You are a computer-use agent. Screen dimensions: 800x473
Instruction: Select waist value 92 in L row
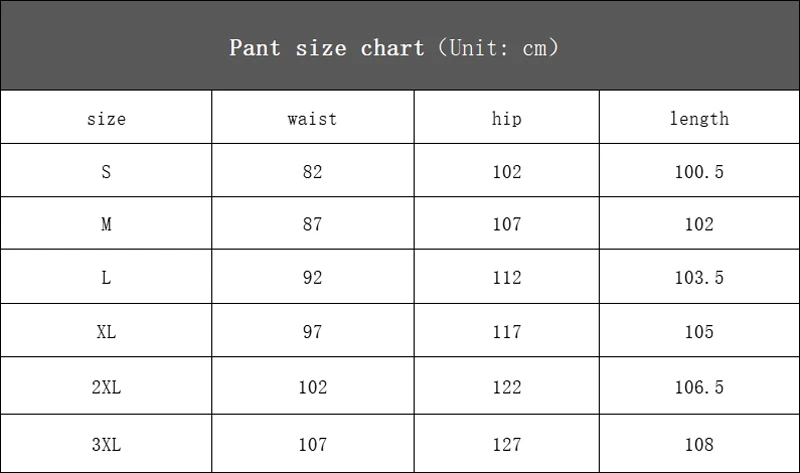point(312,278)
